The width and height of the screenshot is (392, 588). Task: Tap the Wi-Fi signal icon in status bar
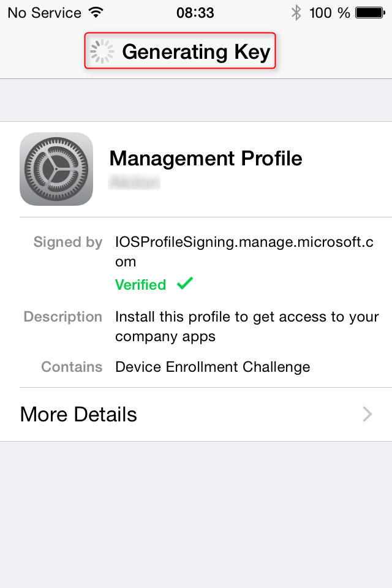point(94,12)
